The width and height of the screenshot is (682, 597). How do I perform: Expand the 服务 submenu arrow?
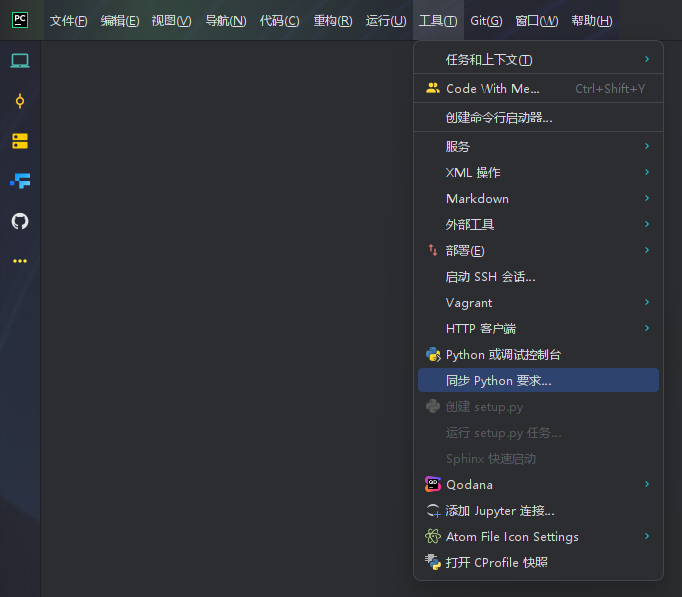click(646, 146)
